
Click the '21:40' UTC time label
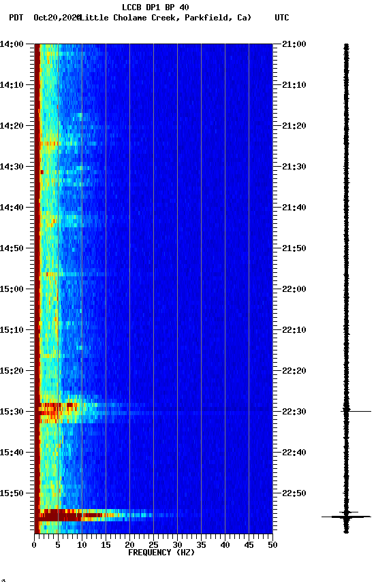[x=294, y=208]
